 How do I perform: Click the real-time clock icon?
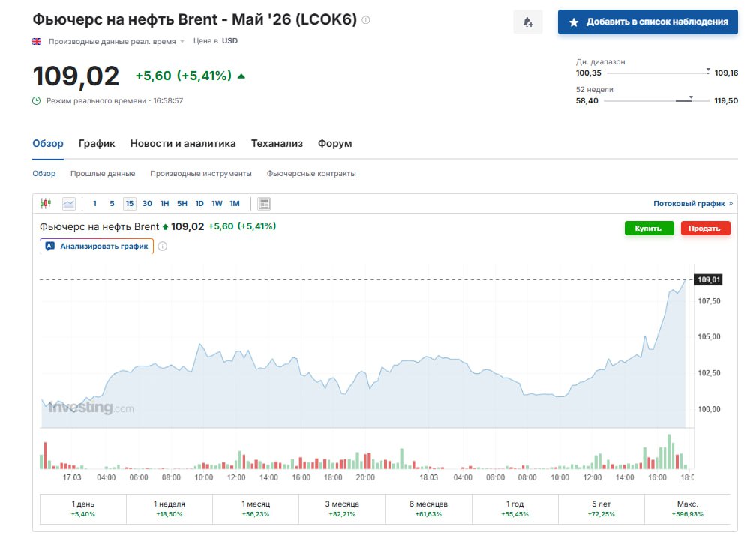(x=36, y=100)
